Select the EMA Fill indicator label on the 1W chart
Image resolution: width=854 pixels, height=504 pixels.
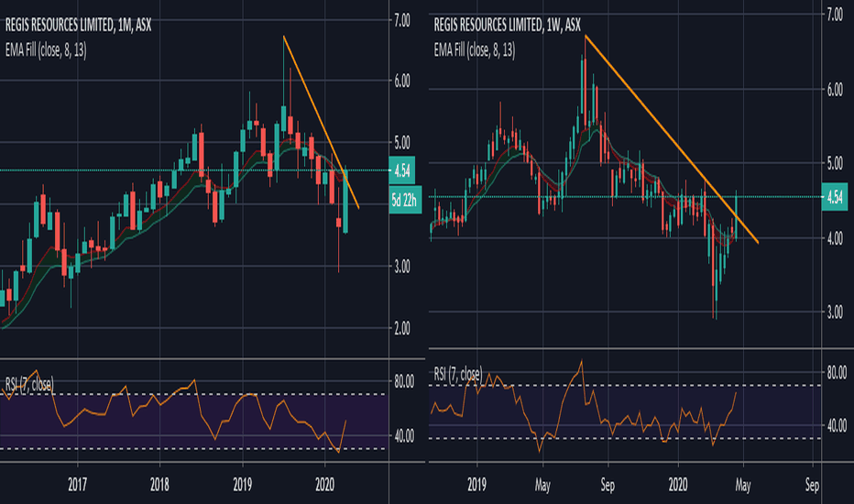point(475,50)
